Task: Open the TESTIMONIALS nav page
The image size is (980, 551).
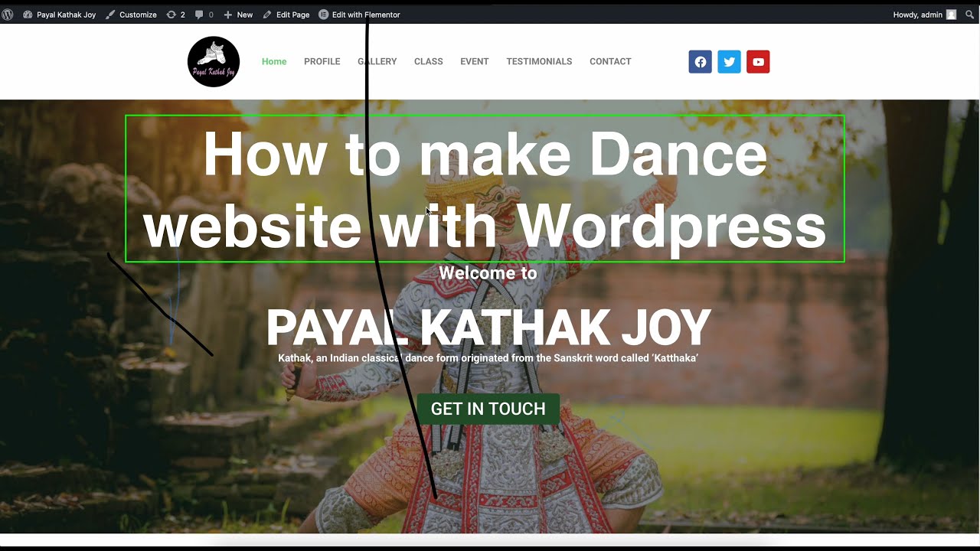Action: (539, 61)
